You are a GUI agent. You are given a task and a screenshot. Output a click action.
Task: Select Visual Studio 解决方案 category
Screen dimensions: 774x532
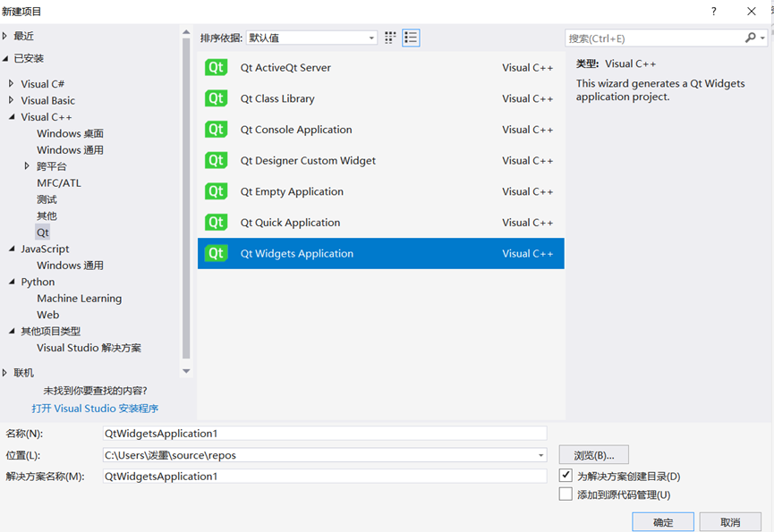point(89,348)
